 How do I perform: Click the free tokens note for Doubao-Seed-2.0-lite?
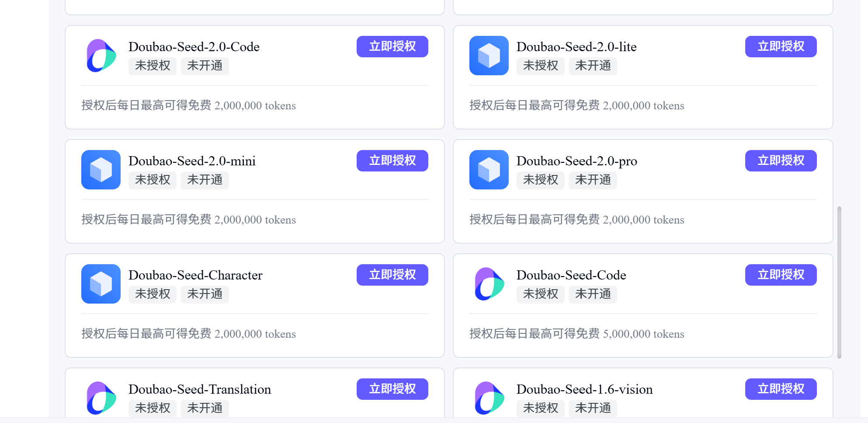577,106
